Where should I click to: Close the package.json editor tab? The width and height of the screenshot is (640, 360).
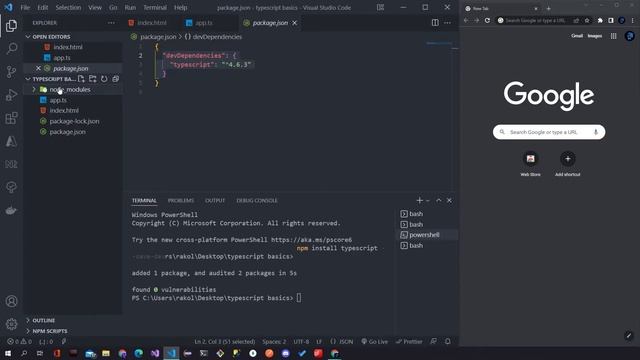coord(295,23)
